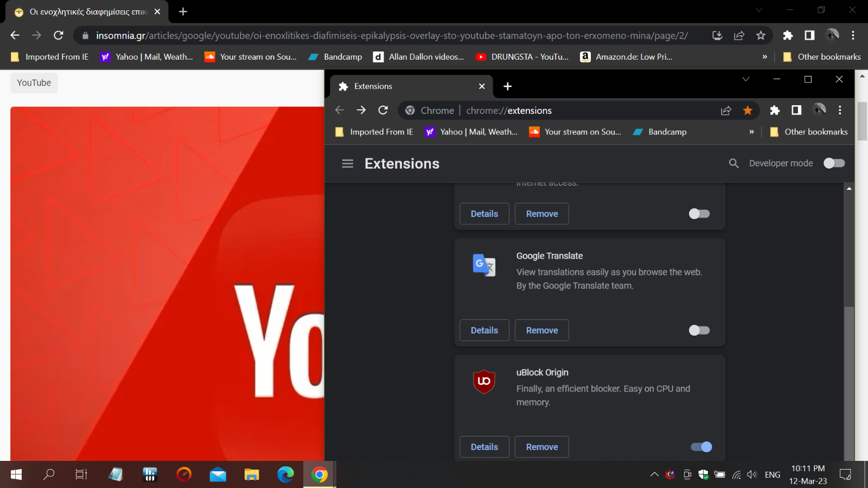868x488 pixels.
Task: Open taskbar Search
Action: [x=49, y=474]
